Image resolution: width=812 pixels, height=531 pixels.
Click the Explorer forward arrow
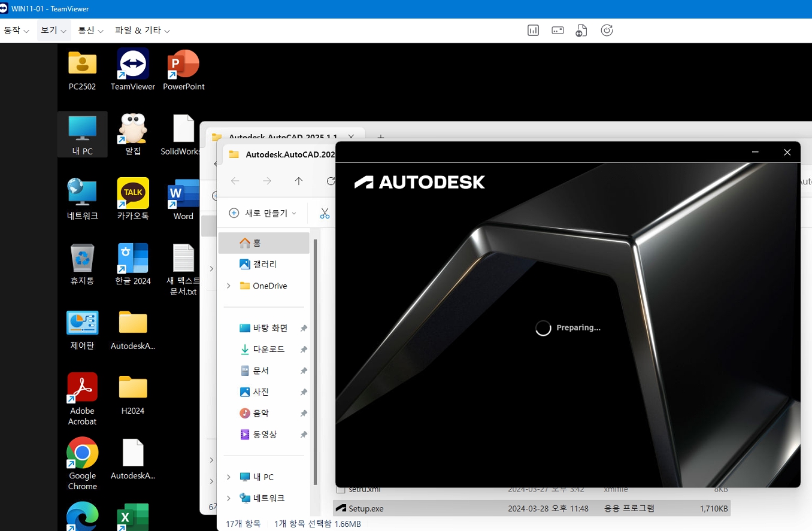267,181
